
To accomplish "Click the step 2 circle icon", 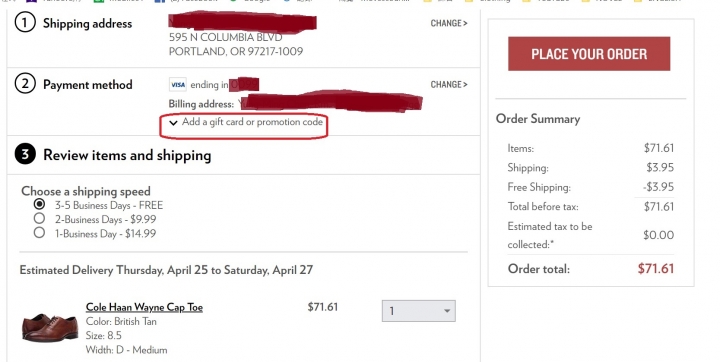I will [x=25, y=84].
